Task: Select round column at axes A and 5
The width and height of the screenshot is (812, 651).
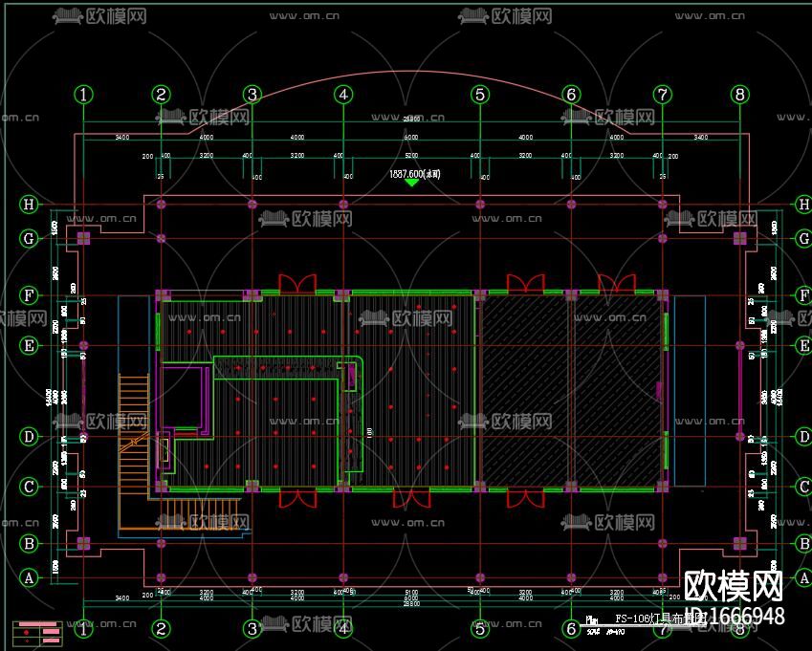Action: [480, 577]
